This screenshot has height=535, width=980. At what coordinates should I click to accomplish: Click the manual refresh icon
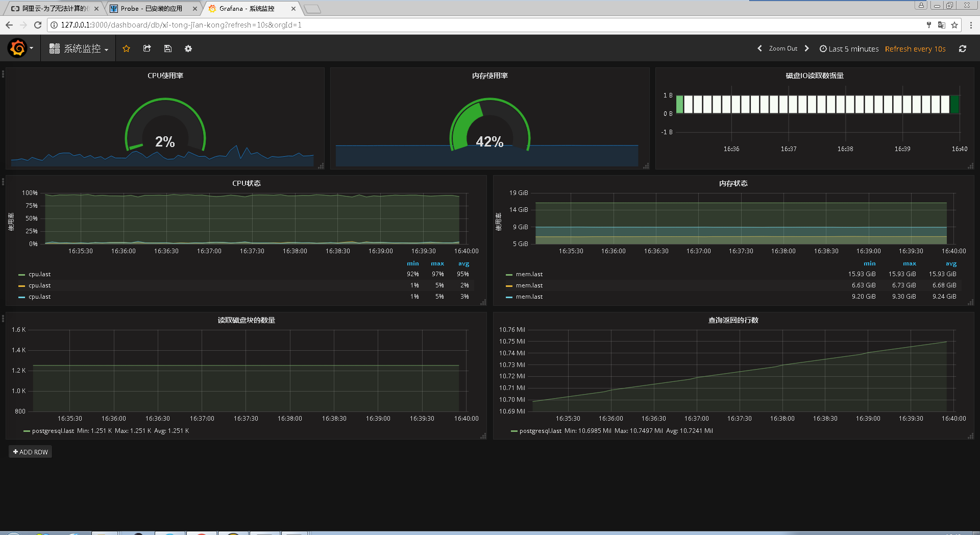[x=963, y=48]
